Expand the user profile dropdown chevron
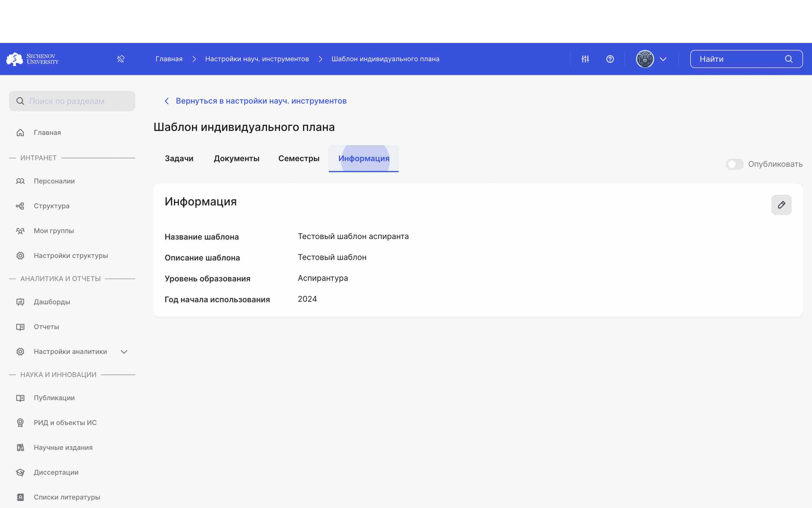 (663, 59)
